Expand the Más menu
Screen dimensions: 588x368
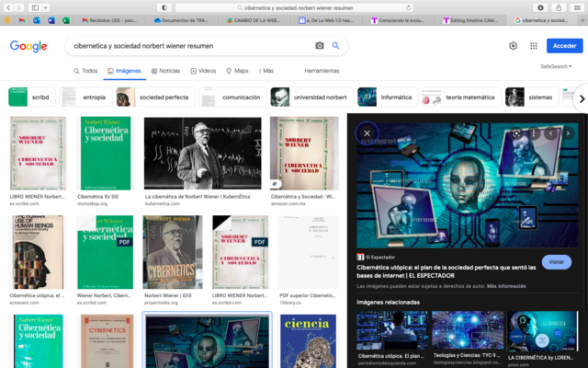pos(266,71)
